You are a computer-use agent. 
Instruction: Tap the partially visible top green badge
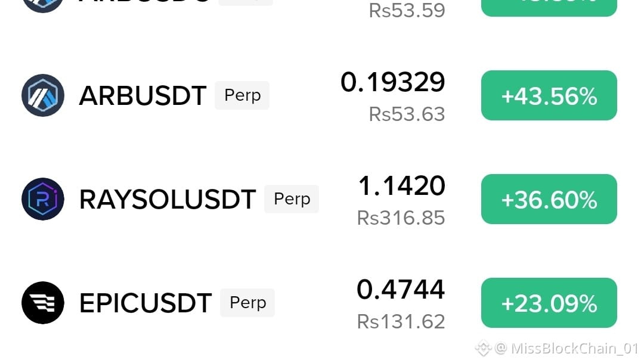[x=549, y=7]
